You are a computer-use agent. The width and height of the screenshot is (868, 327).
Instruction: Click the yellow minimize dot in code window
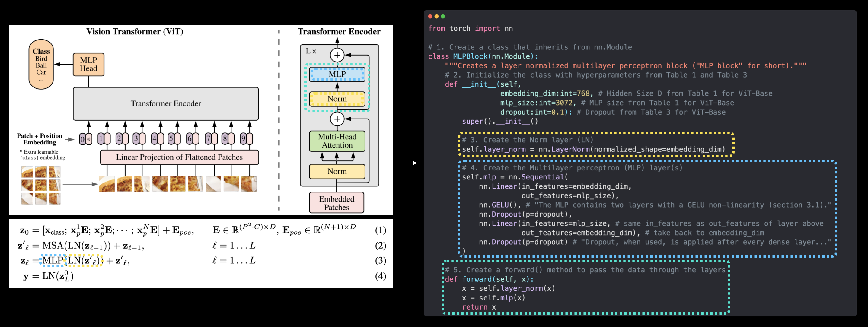(x=436, y=16)
